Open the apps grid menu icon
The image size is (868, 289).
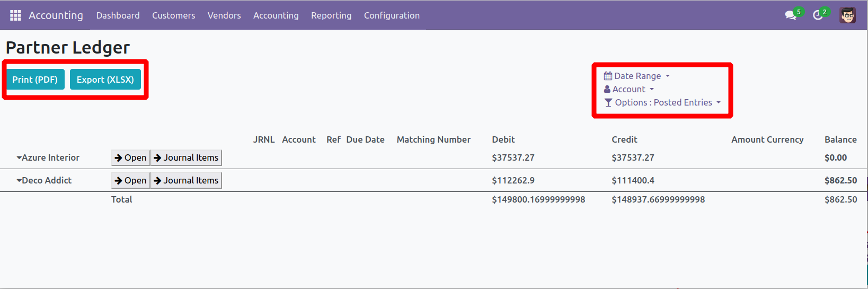click(15, 15)
